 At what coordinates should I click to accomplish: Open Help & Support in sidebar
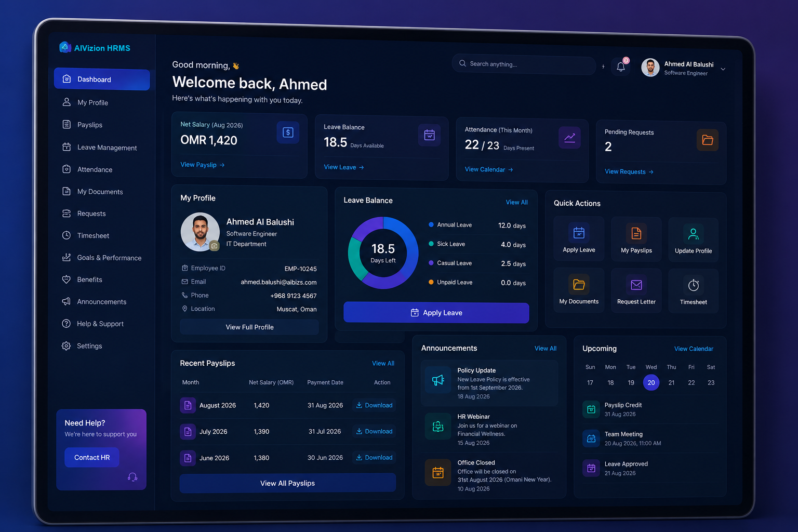click(102, 324)
